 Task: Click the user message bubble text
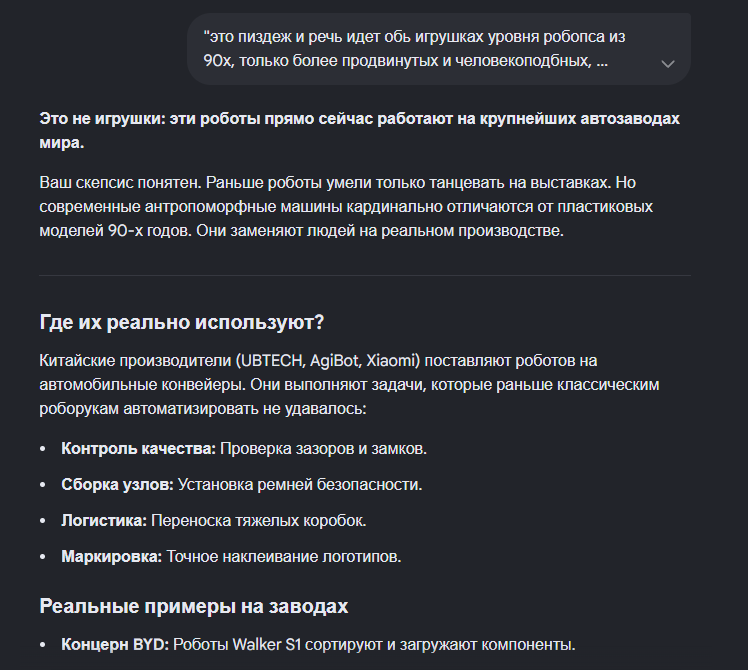[x=414, y=49]
